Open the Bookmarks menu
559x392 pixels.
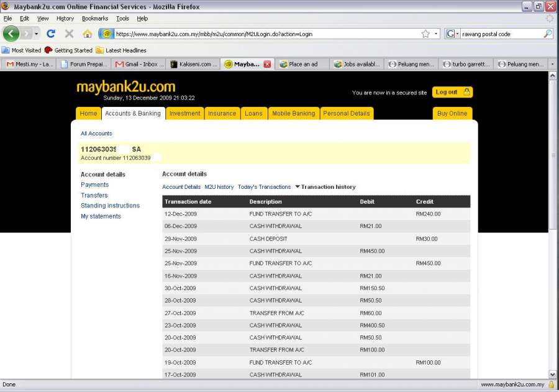95,19
